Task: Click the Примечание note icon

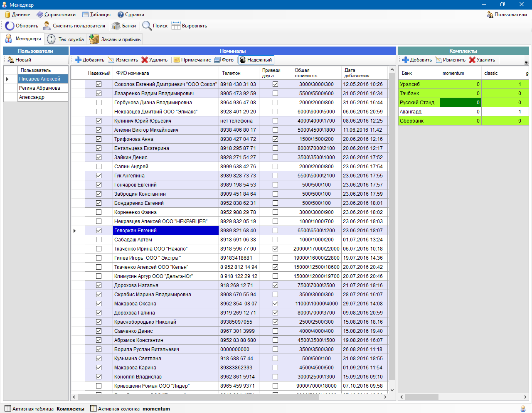Action: tap(177, 60)
